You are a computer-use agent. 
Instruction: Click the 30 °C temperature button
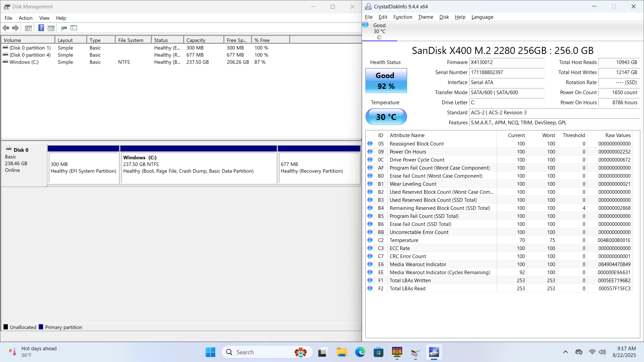[x=386, y=117]
